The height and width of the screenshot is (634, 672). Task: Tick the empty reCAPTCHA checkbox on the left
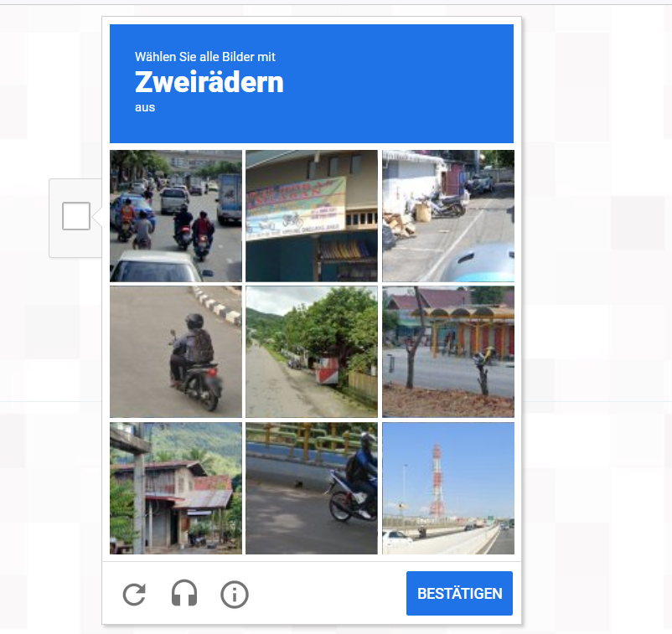tap(76, 216)
